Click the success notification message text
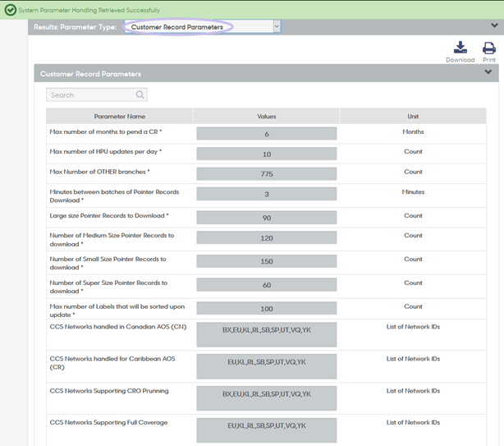This screenshot has width=504, height=446. pos(89,11)
